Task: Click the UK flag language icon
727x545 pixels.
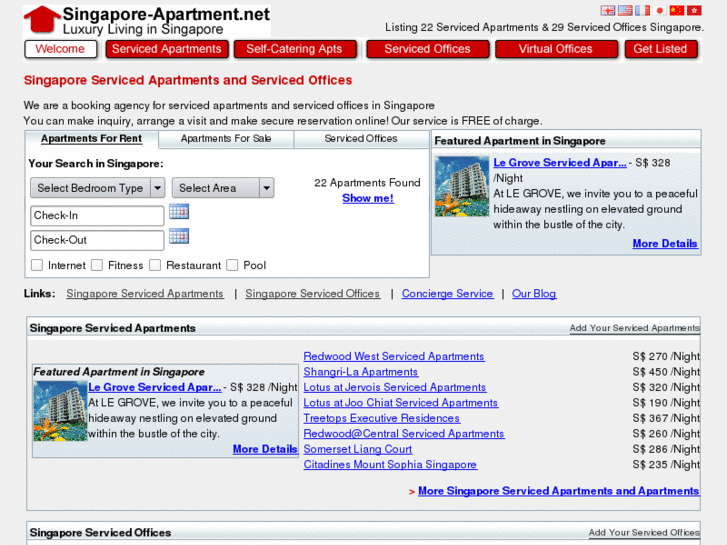Action: [607, 10]
